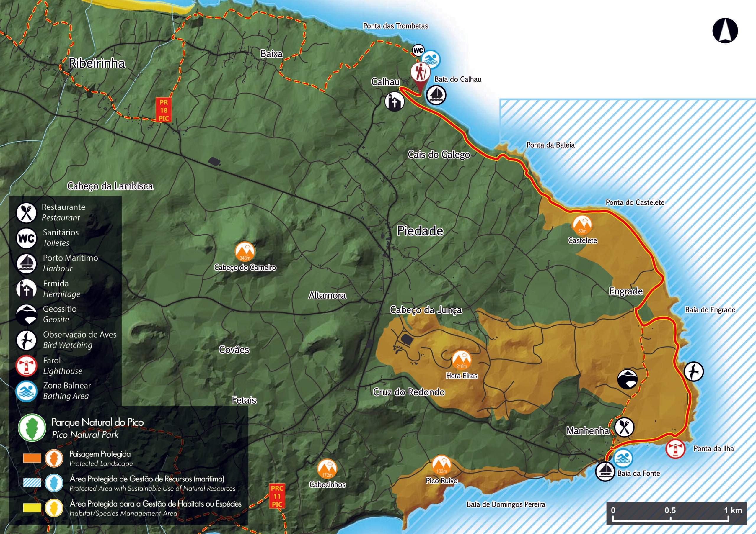Viewport: 756px width, 534px height.
Task: Click the geosite icon north of Manhenha
Action: click(x=627, y=379)
